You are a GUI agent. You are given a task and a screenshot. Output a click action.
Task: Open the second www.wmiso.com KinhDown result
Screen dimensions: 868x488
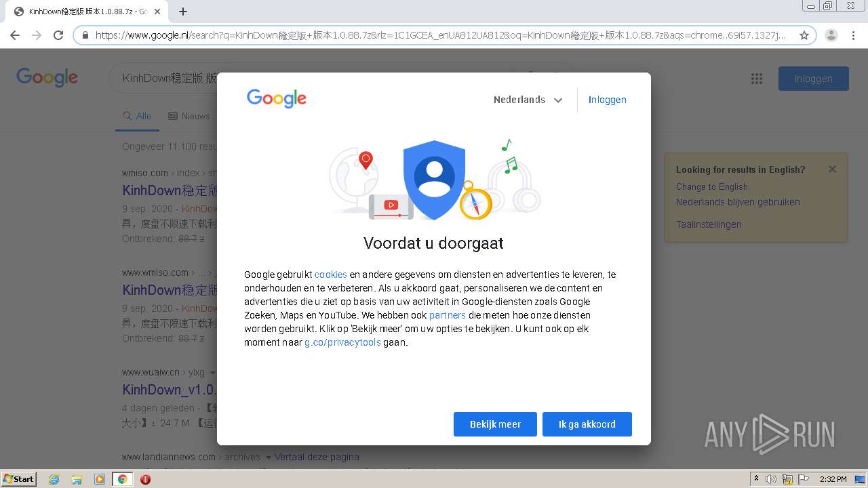[170, 290]
